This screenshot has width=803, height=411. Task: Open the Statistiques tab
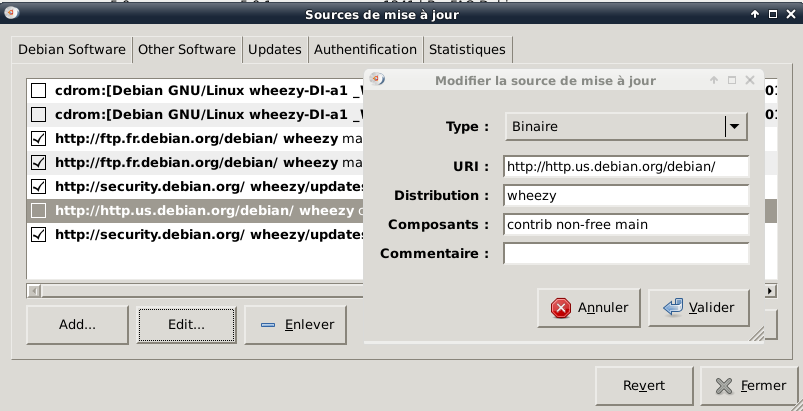467,50
